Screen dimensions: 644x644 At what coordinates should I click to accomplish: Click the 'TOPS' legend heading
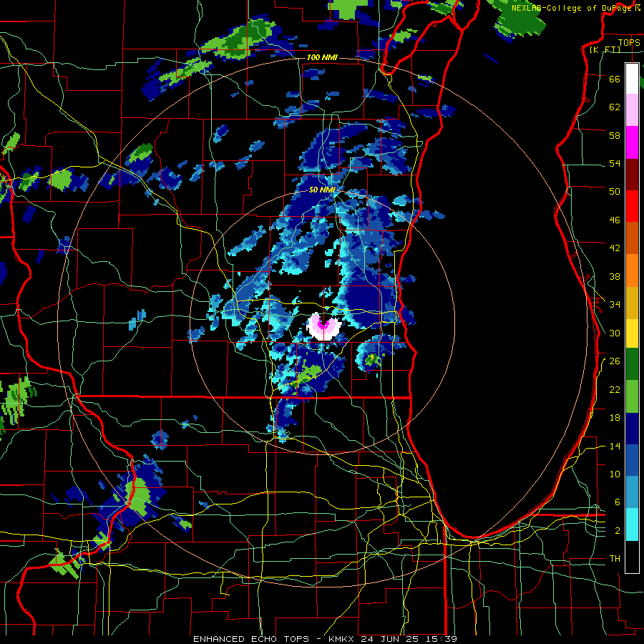629,43
